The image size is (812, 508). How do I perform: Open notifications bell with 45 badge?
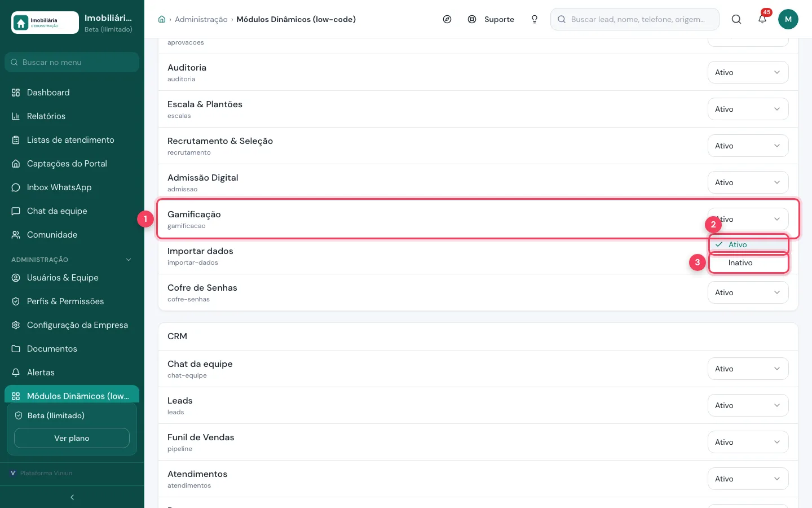click(x=762, y=19)
